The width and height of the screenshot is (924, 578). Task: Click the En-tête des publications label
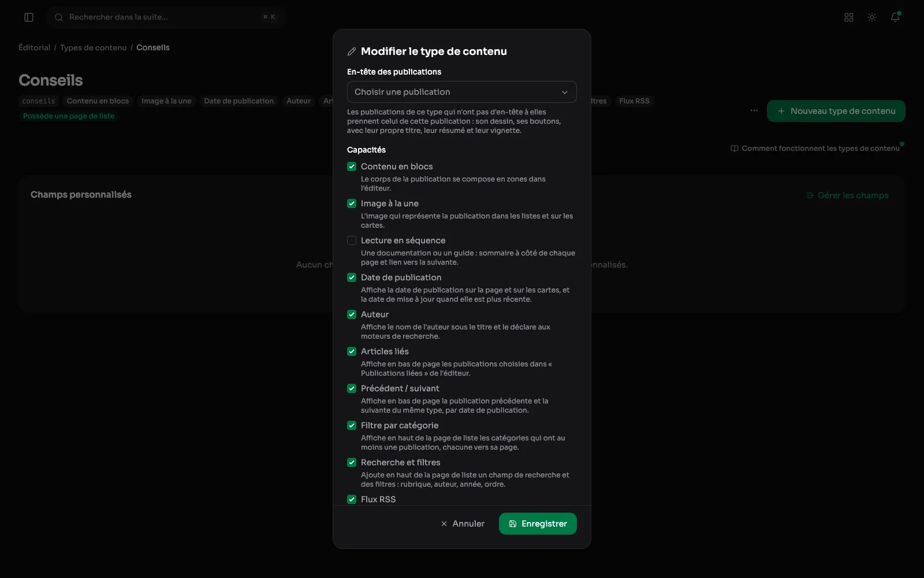394,72
